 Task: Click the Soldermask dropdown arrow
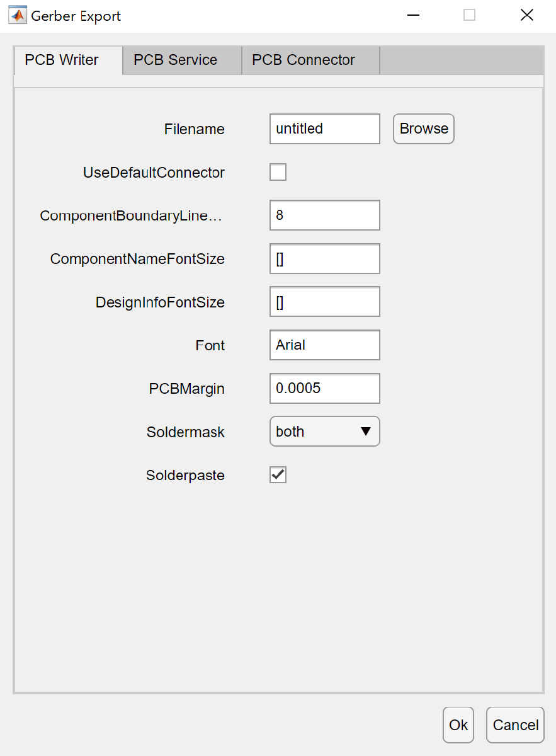pos(366,432)
